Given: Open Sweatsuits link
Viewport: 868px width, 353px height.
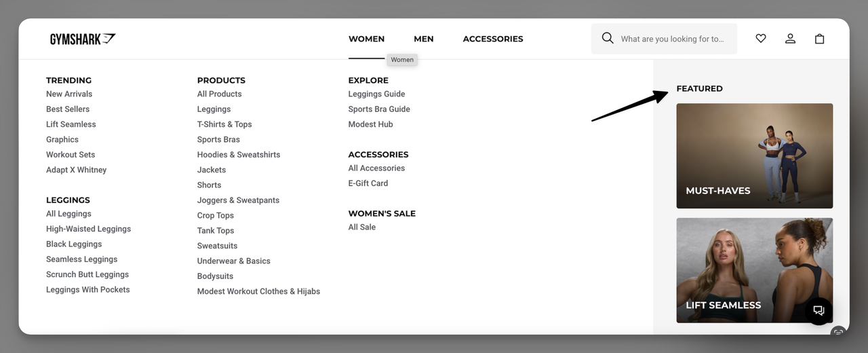Looking at the screenshot, I should tap(218, 246).
